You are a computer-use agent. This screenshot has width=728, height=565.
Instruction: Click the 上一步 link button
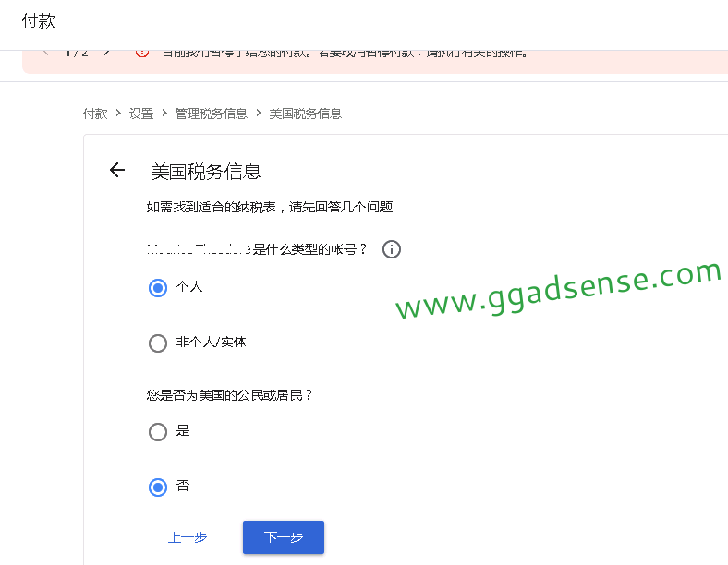pos(188,537)
